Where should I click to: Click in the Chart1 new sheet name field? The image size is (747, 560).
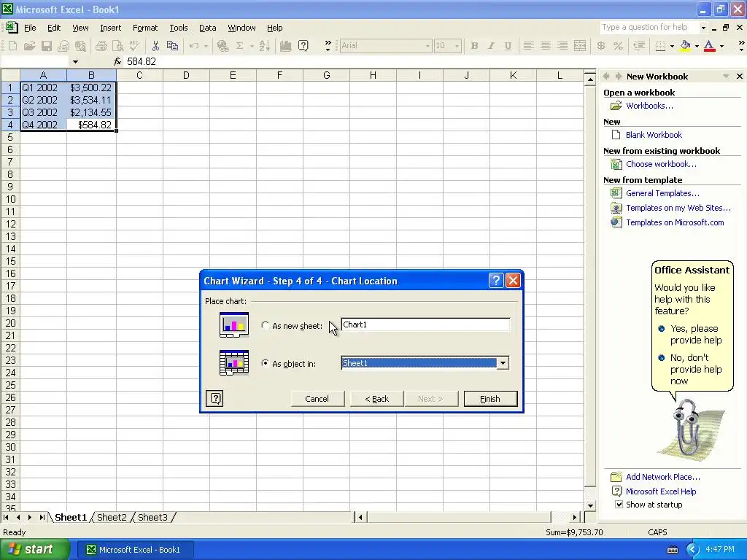coord(425,324)
